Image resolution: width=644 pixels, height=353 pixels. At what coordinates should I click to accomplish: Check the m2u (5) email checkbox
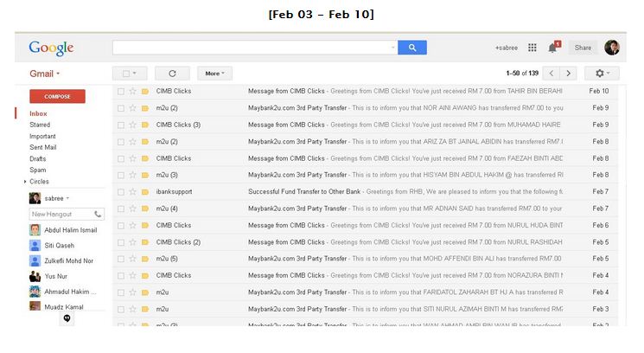click(121, 259)
